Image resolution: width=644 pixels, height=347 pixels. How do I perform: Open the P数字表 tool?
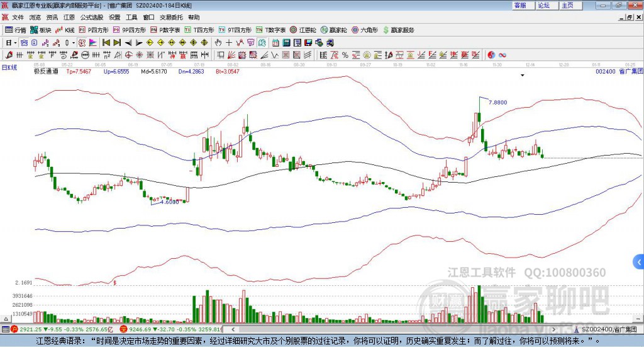pos(165,30)
